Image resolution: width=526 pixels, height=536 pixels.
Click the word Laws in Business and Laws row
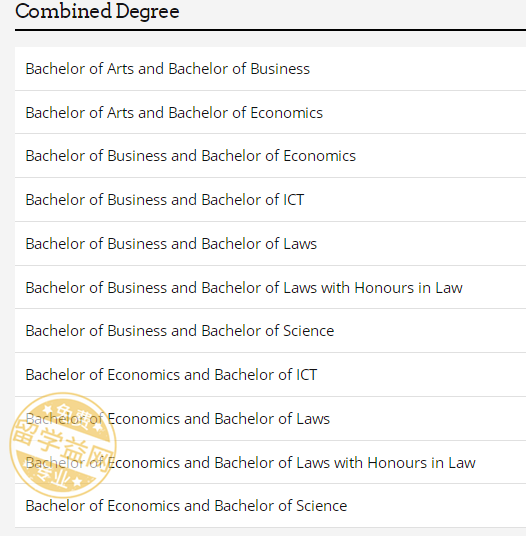(300, 244)
